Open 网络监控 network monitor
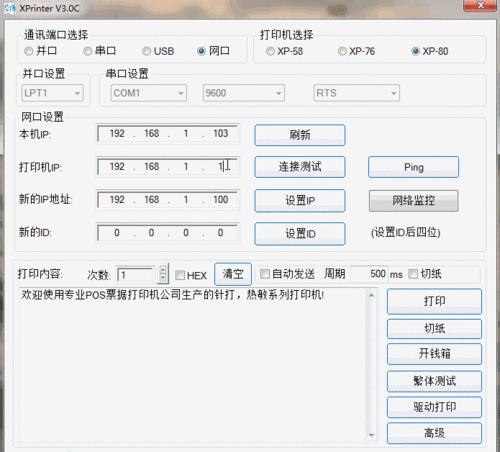The height and width of the screenshot is (452, 500). point(413,200)
